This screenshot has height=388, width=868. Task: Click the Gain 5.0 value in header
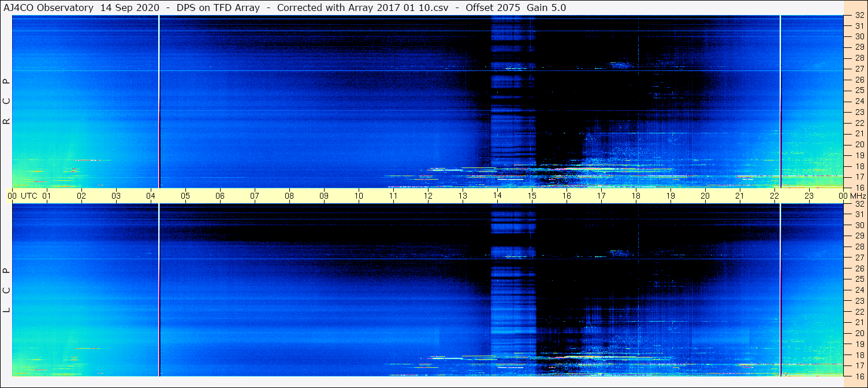point(546,8)
